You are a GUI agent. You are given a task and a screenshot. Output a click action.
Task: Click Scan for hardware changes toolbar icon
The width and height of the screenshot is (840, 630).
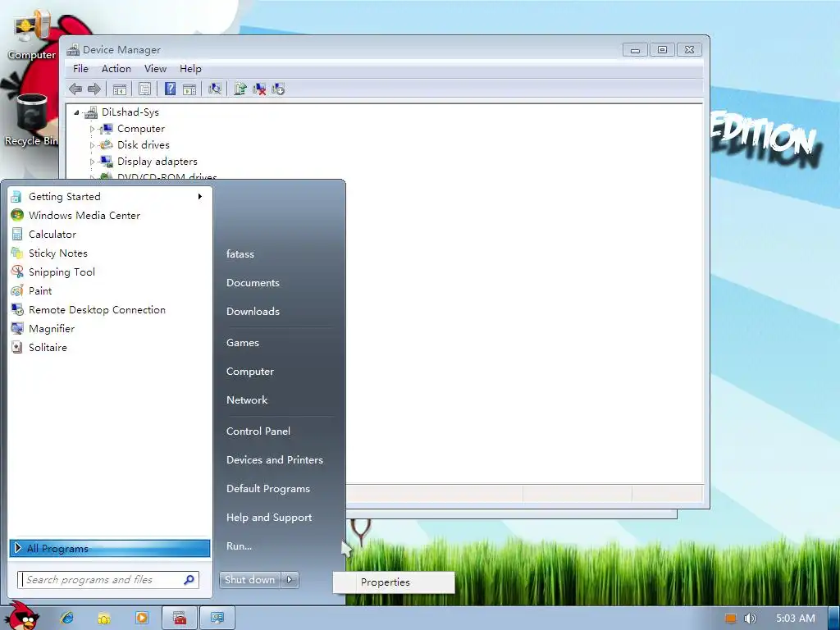click(215, 89)
